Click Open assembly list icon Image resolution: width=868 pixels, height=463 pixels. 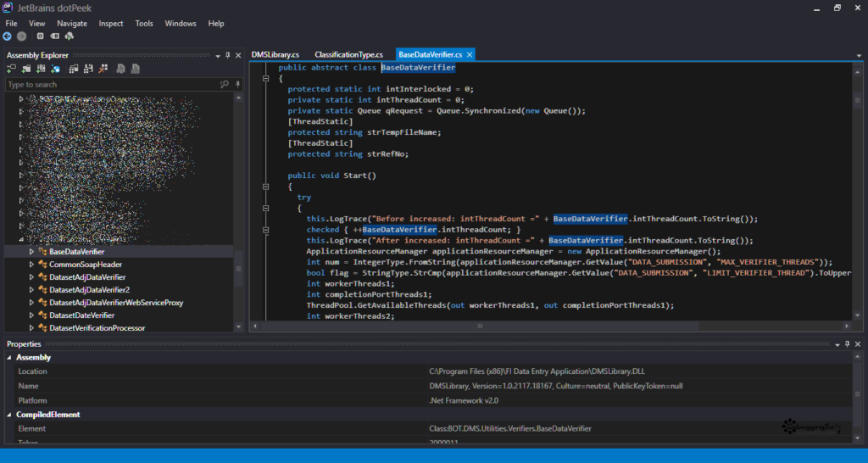click(x=74, y=70)
